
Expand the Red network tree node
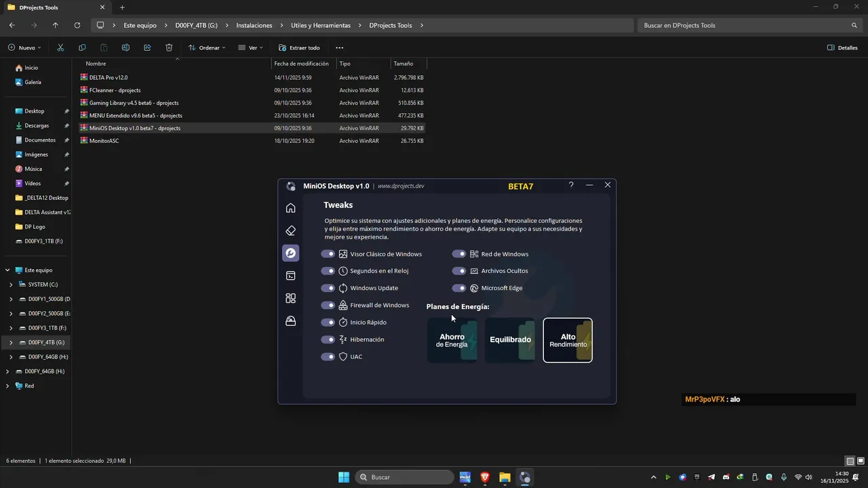tap(7, 386)
